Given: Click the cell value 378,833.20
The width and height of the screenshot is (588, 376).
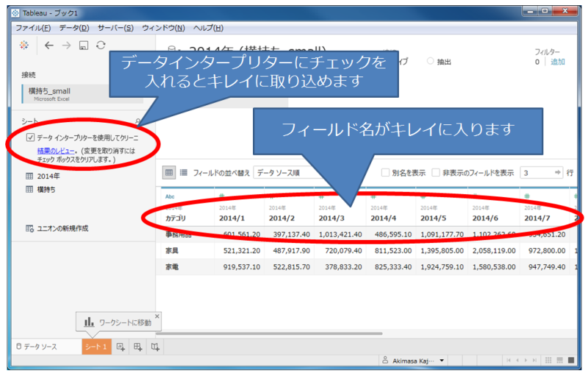Looking at the screenshot, I should pos(343,267).
